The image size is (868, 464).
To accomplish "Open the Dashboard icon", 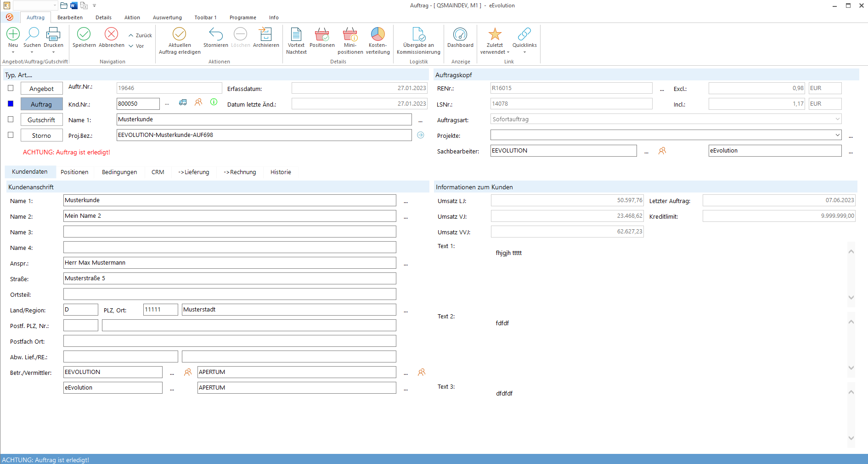I will coord(460,34).
